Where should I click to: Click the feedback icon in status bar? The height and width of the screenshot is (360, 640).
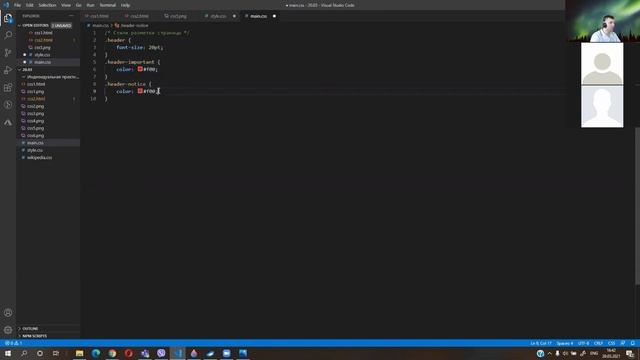click(x=623, y=343)
